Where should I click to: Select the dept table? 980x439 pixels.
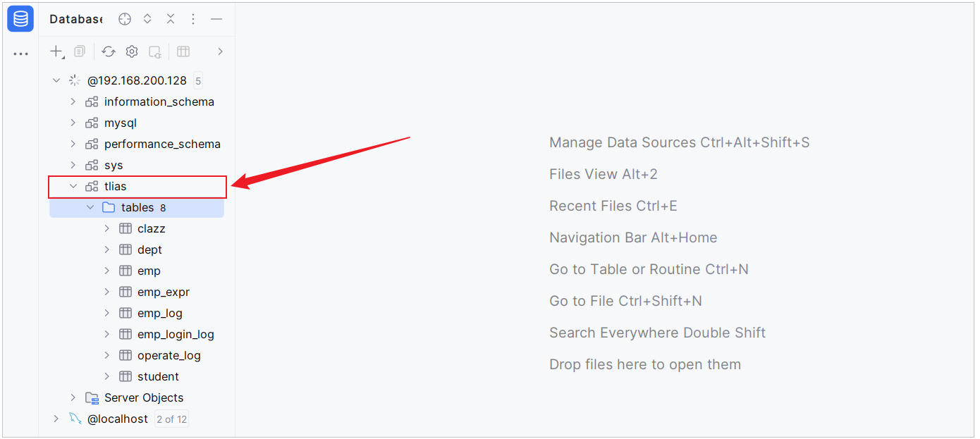(x=149, y=249)
